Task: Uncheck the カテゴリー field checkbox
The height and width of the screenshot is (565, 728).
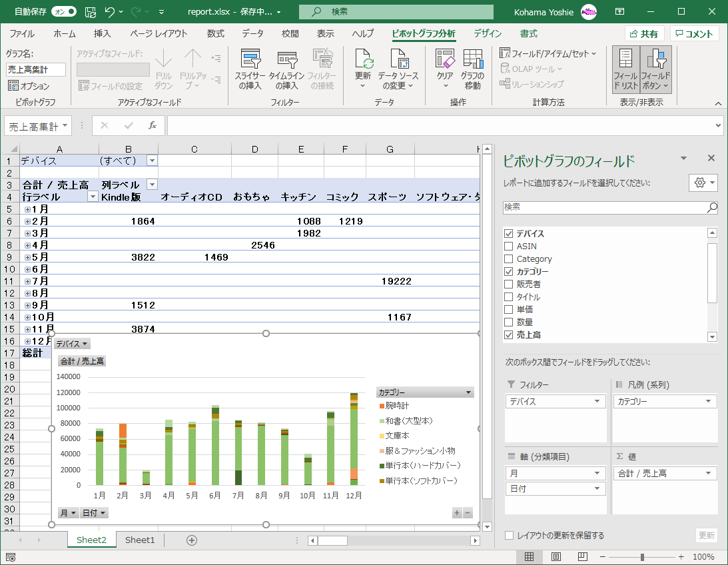Action: [x=509, y=272]
